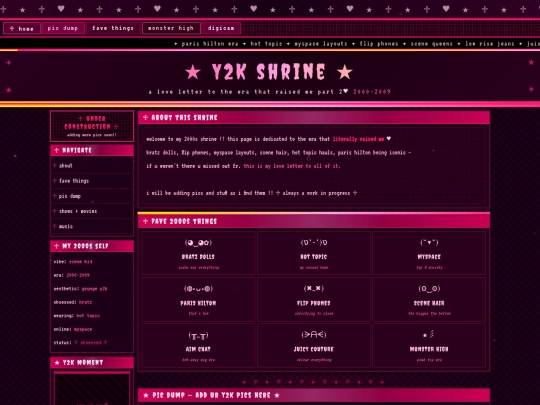Click 'myspace layouts' in the scrolling ticker
This screenshot has width=540, height=405.
pyautogui.click(x=321, y=44)
